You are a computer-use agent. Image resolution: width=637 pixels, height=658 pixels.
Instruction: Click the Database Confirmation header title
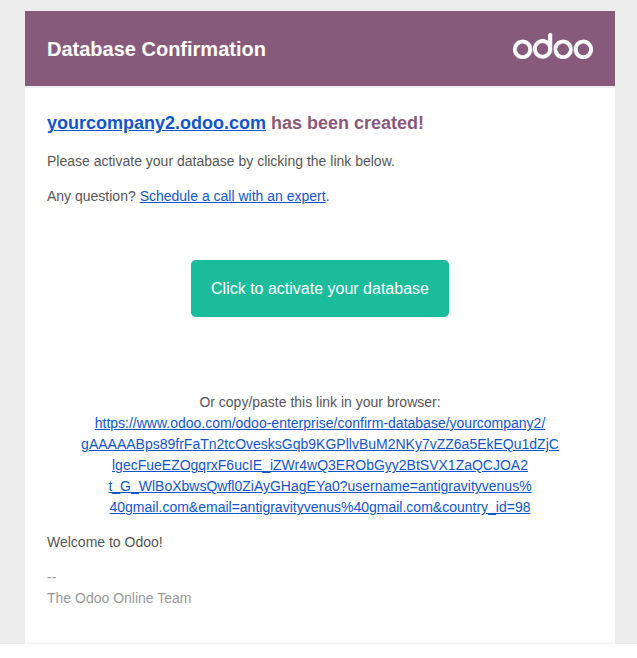[x=156, y=49]
